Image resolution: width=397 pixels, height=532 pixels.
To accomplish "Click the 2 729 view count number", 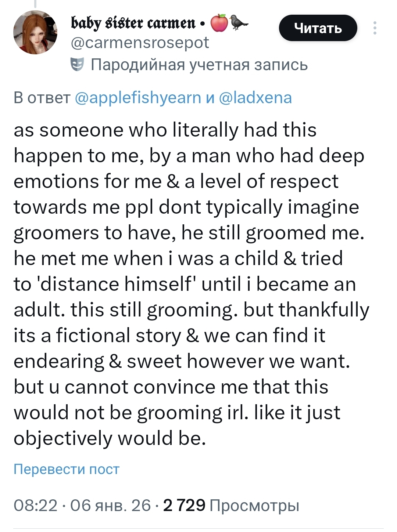I will pyautogui.click(x=184, y=506).
